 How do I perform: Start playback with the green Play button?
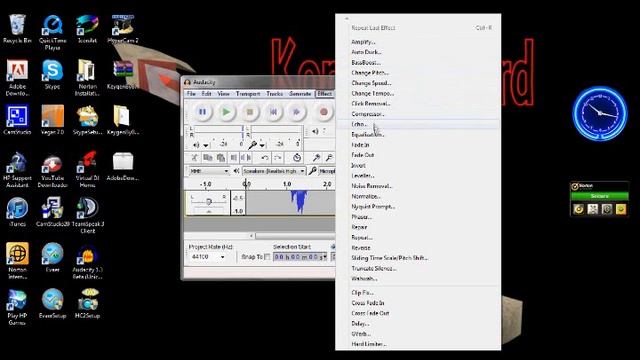(x=226, y=112)
